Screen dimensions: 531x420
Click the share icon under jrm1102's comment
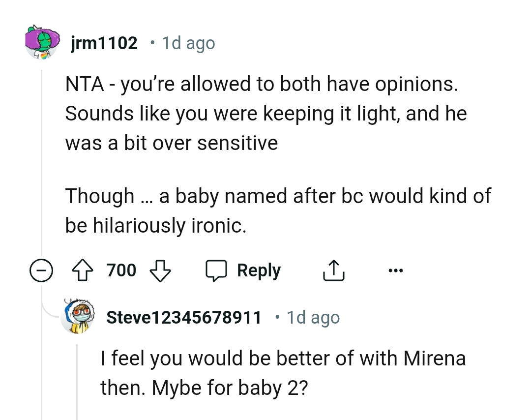[x=334, y=270]
